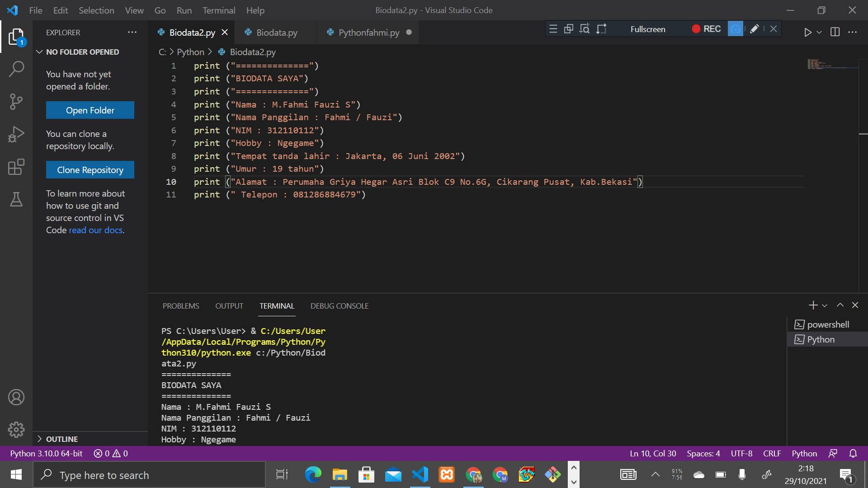Run the Python file with the play button
Viewport: 868px width, 488px height.
(x=808, y=32)
